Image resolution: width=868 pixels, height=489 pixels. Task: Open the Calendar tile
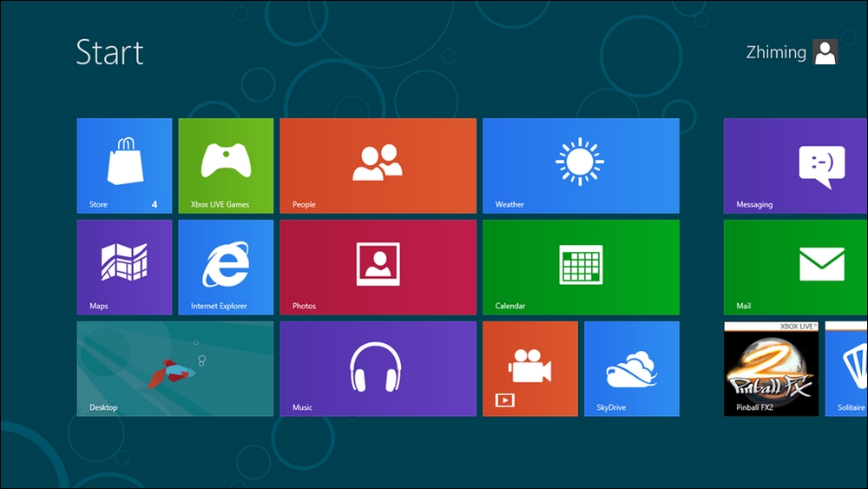click(581, 267)
